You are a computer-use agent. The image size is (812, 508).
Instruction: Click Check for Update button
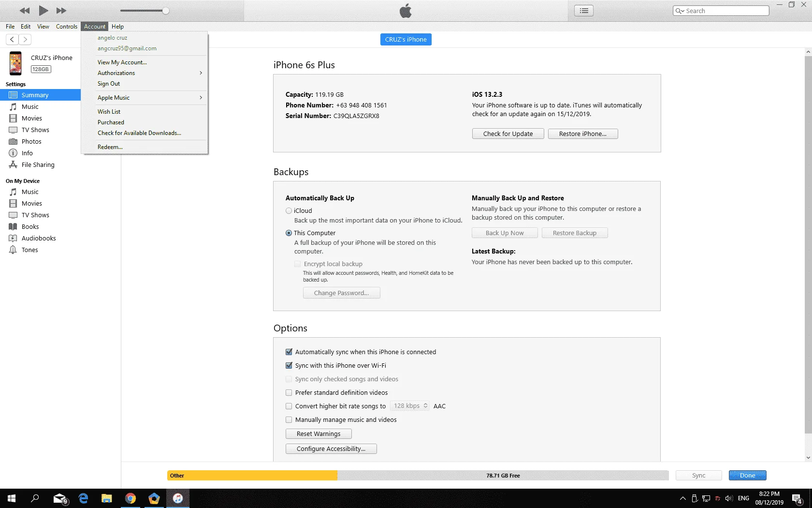click(508, 134)
